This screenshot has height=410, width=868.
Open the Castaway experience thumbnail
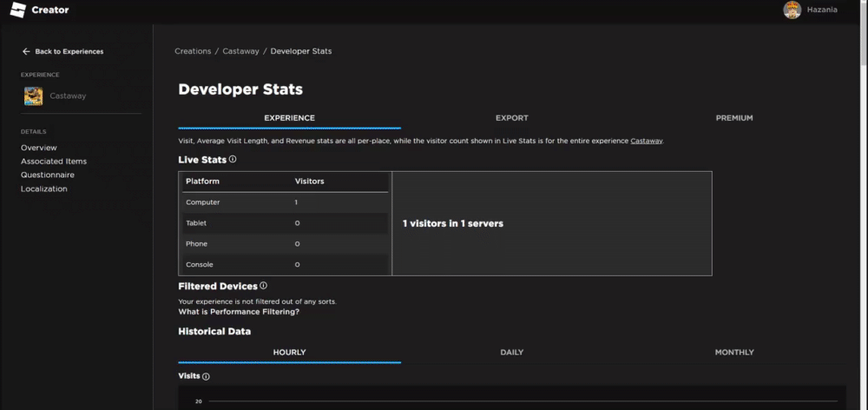point(33,96)
